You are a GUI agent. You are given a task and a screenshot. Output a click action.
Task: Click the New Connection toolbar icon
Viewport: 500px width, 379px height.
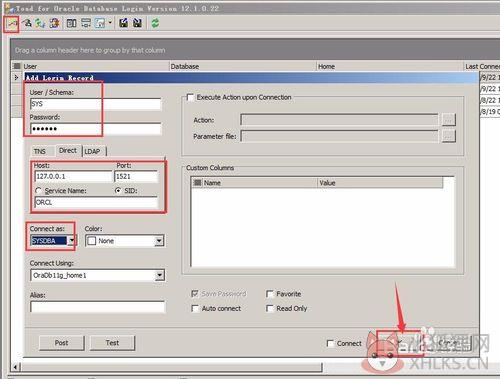click(x=12, y=24)
